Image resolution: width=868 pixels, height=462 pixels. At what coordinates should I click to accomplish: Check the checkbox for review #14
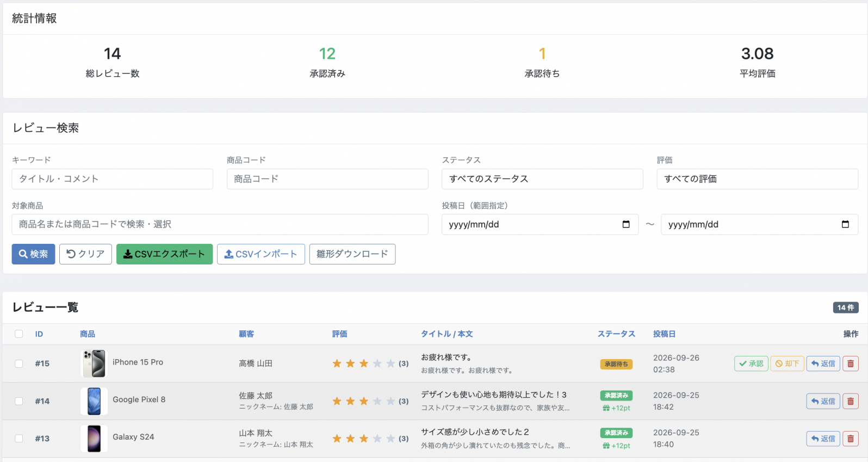click(19, 401)
